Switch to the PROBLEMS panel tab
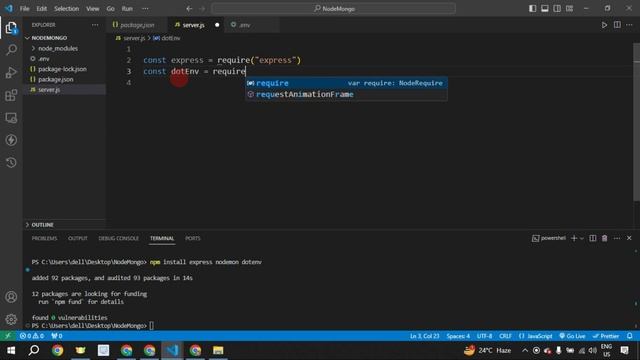This screenshot has width=640, height=360. (x=44, y=238)
